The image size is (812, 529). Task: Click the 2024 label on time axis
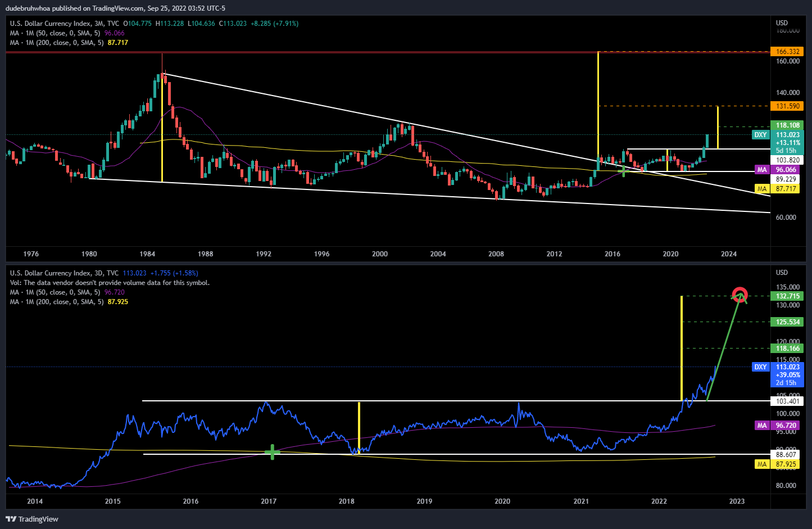(729, 254)
